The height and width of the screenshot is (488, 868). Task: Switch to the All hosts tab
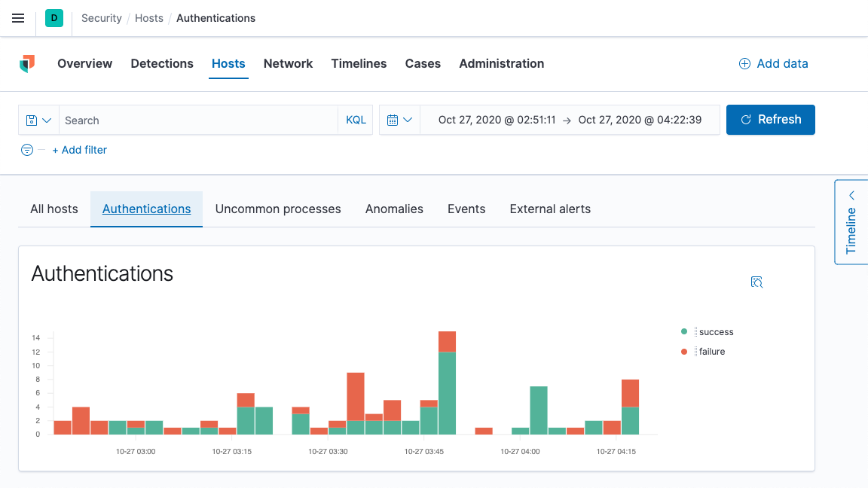54,209
